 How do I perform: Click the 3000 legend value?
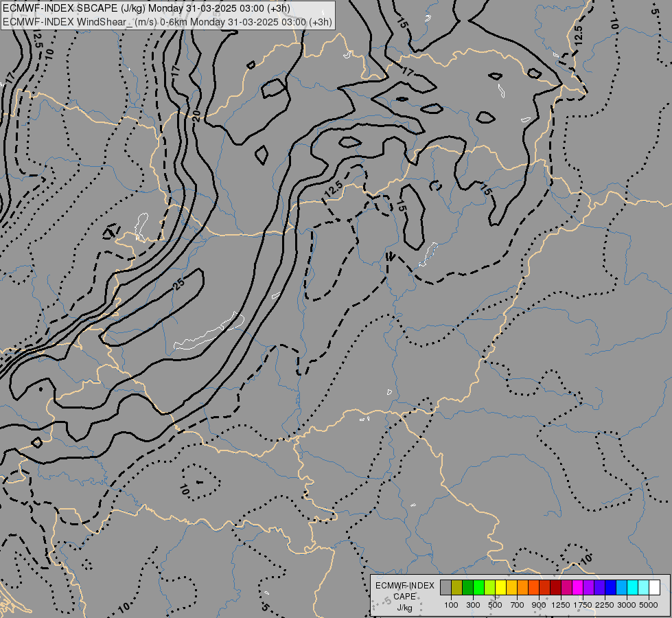click(627, 605)
